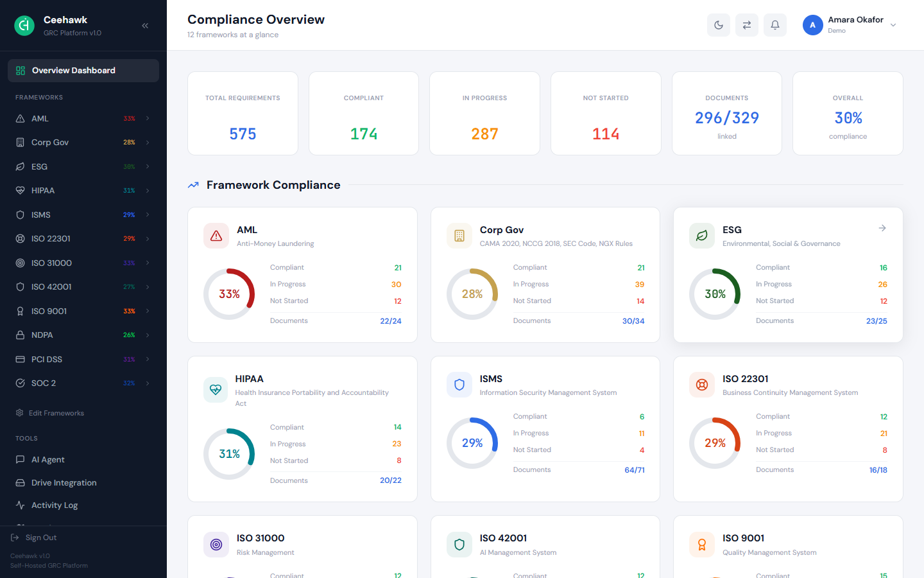The height and width of the screenshot is (578, 924).
Task: Click ISMS 29% progress ring
Action: (472, 443)
